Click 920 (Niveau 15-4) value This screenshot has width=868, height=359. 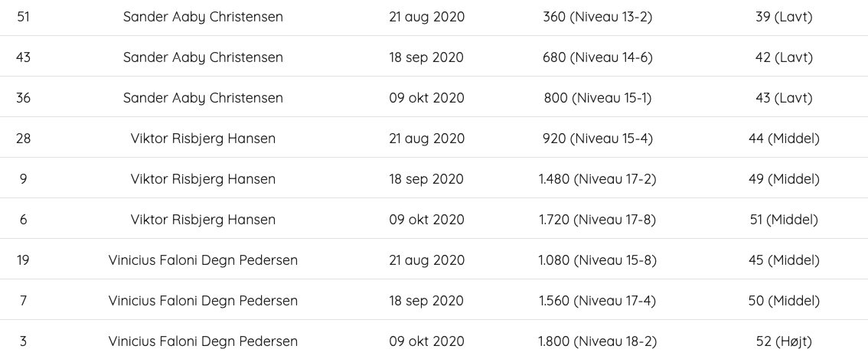coord(597,139)
